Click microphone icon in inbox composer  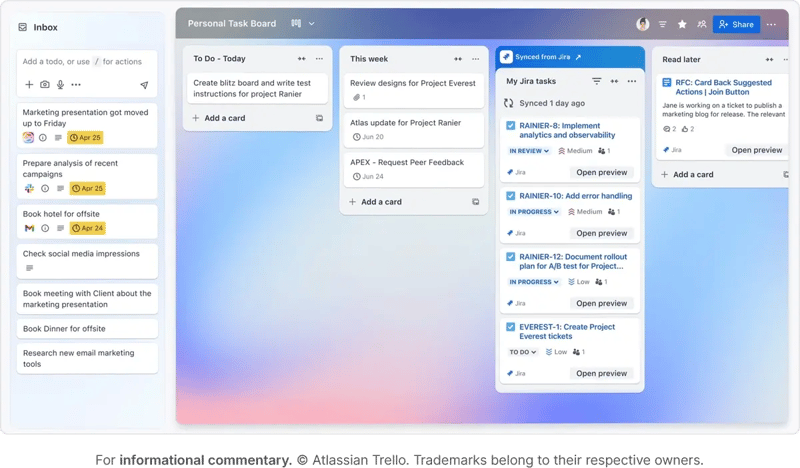[x=60, y=85]
